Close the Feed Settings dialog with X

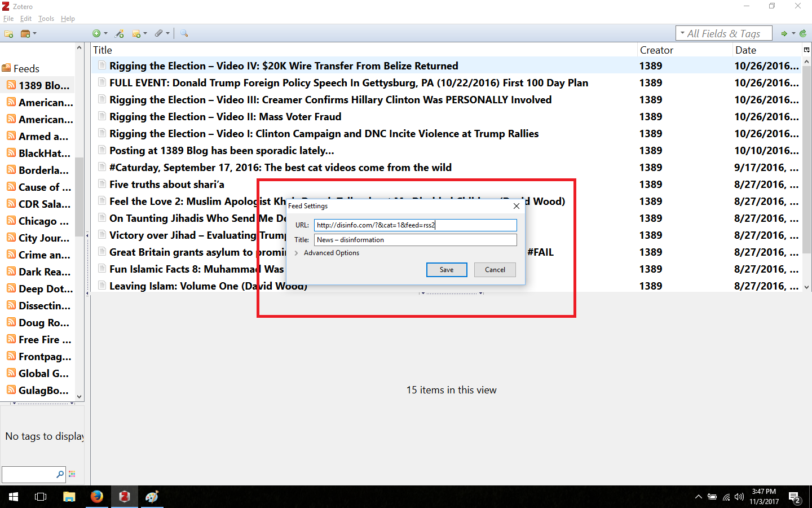click(517, 206)
